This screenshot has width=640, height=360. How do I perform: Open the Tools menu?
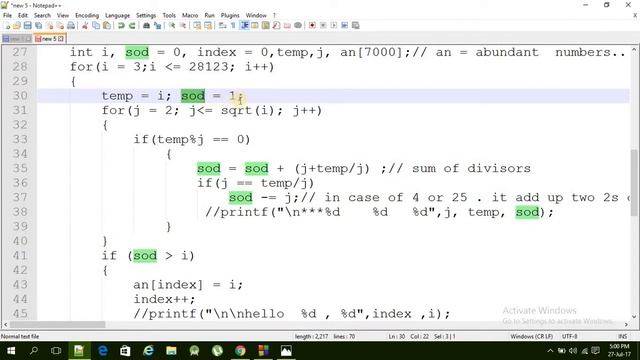[169, 15]
